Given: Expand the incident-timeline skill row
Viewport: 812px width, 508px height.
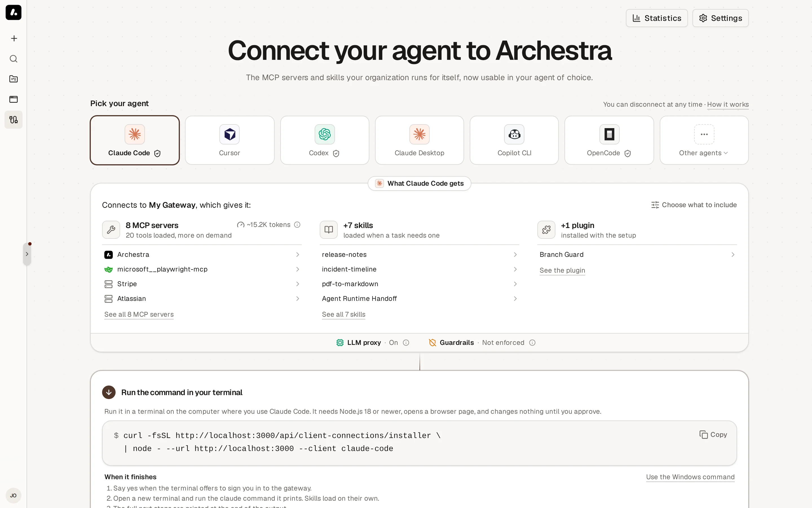Looking at the screenshot, I should [420, 270].
